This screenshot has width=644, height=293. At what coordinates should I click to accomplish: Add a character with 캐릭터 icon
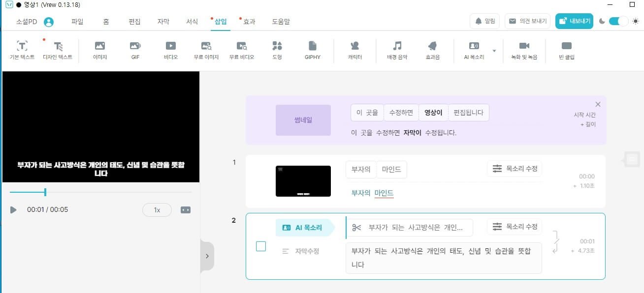pyautogui.click(x=355, y=50)
